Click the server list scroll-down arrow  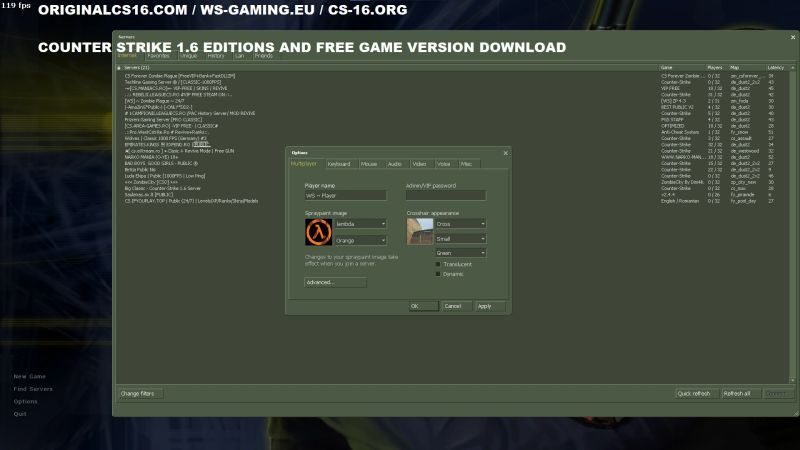coord(792,381)
